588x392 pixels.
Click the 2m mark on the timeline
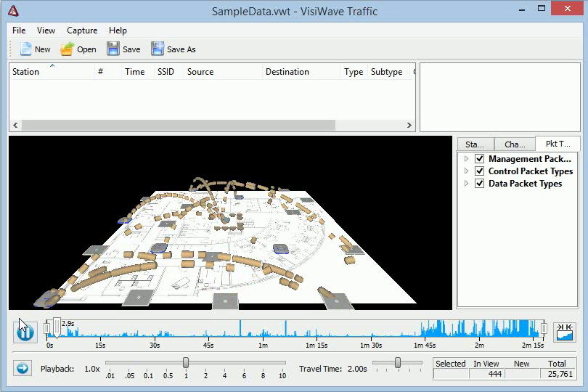[479, 345]
